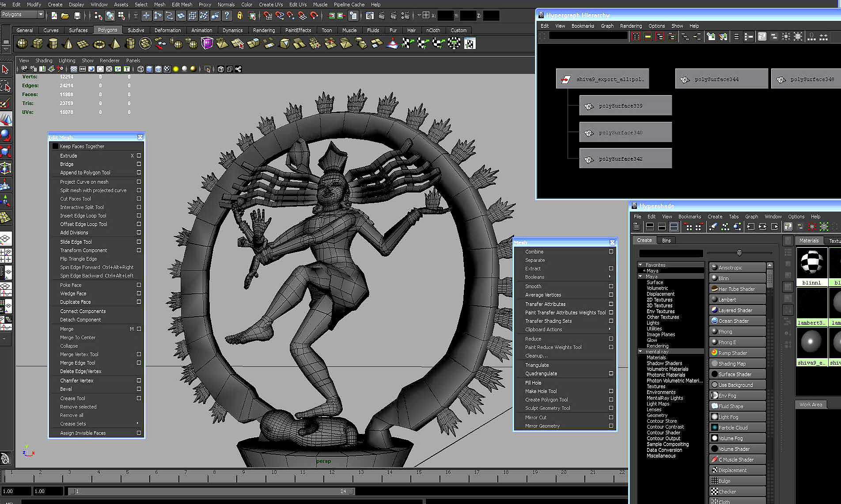Switch to the Surfaces shelf tab
The height and width of the screenshot is (504, 841).
click(78, 30)
